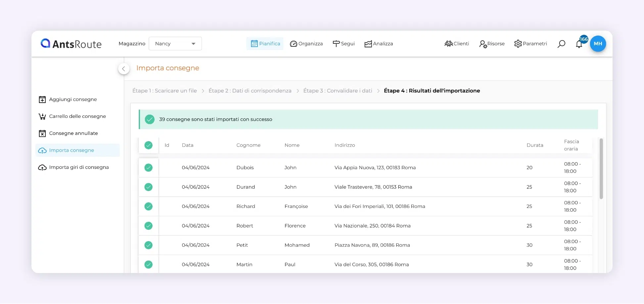Toggle the check for the Martin row
This screenshot has height=304, width=644.
149,265
